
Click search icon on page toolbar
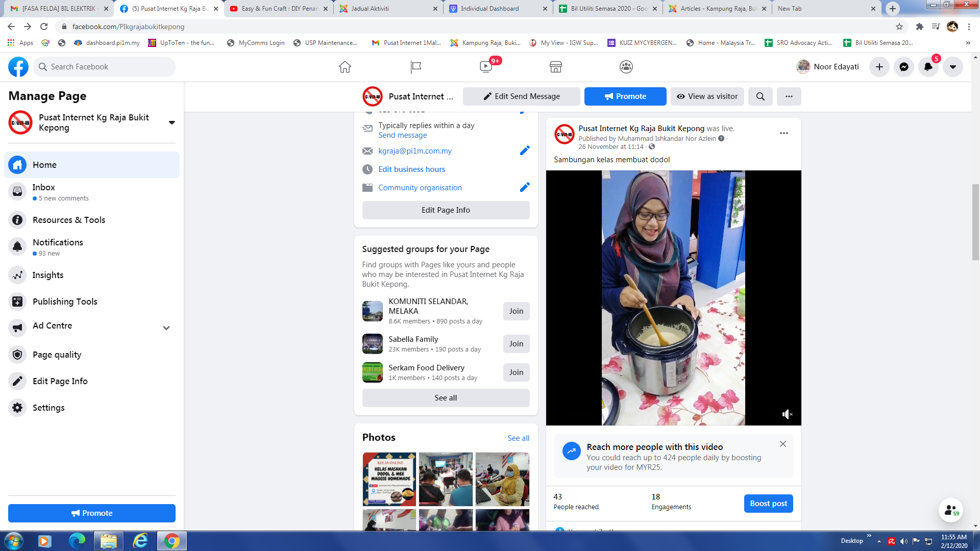760,96
